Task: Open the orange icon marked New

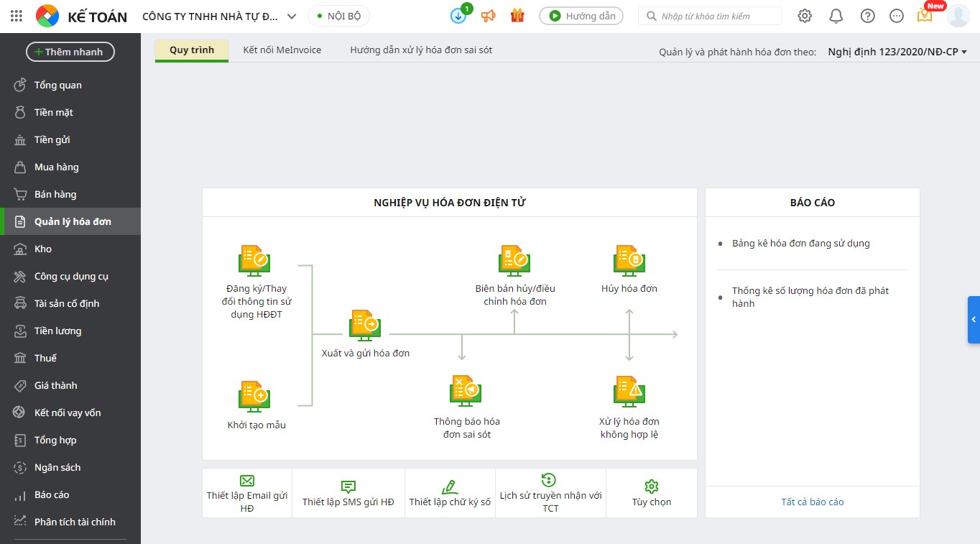Action: (x=925, y=14)
